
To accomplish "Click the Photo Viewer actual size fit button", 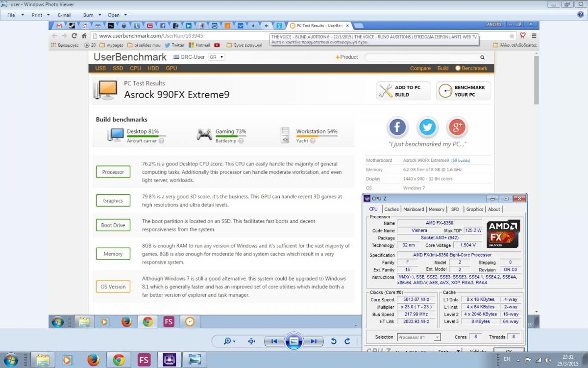I will tap(251, 341).
